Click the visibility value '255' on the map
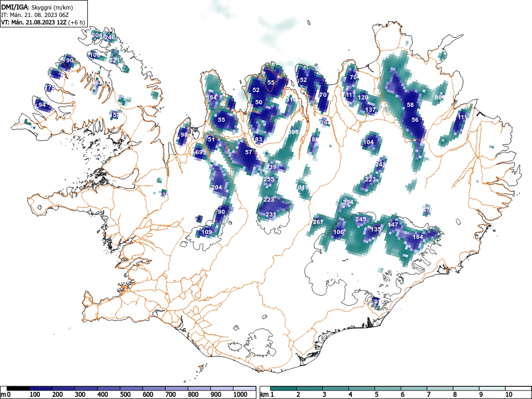532x399 pixels. pos(269,179)
